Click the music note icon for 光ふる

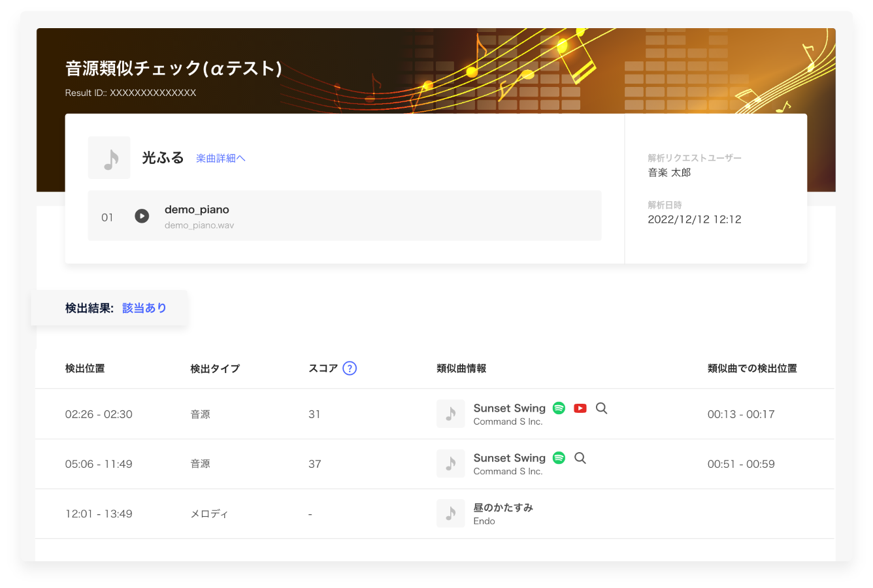pyautogui.click(x=109, y=157)
